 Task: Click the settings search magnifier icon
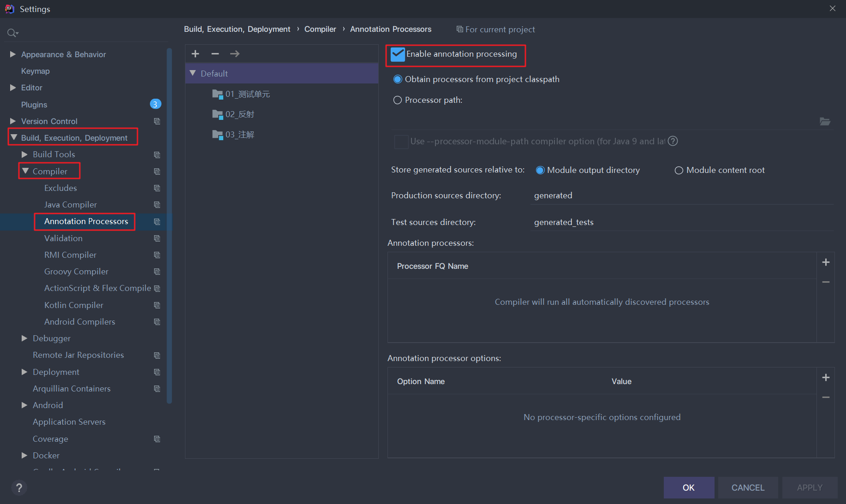tap(12, 33)
